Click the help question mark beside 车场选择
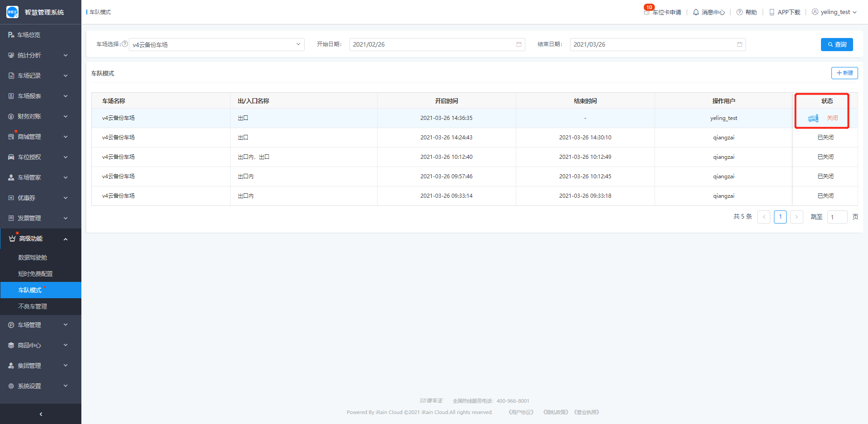The height and width of the screenshot is (424, 868). (125, 44)
